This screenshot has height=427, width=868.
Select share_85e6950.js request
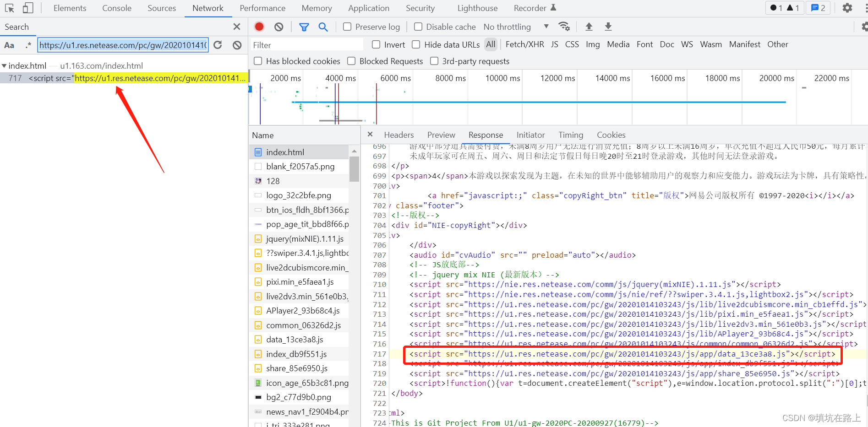(x=299, y=368)
